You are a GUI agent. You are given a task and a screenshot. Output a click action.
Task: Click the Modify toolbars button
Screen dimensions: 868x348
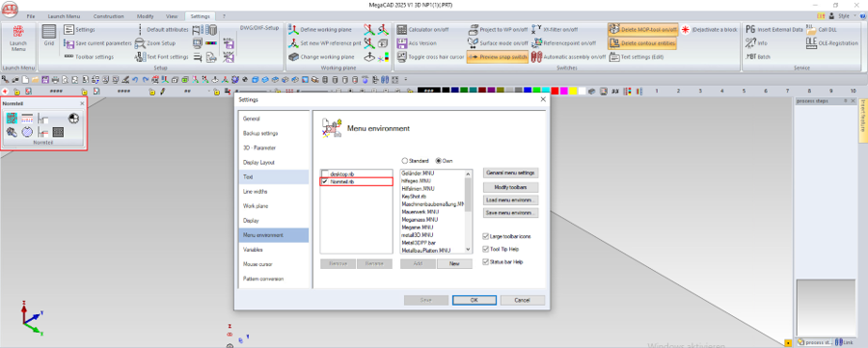tap(510, 188)
